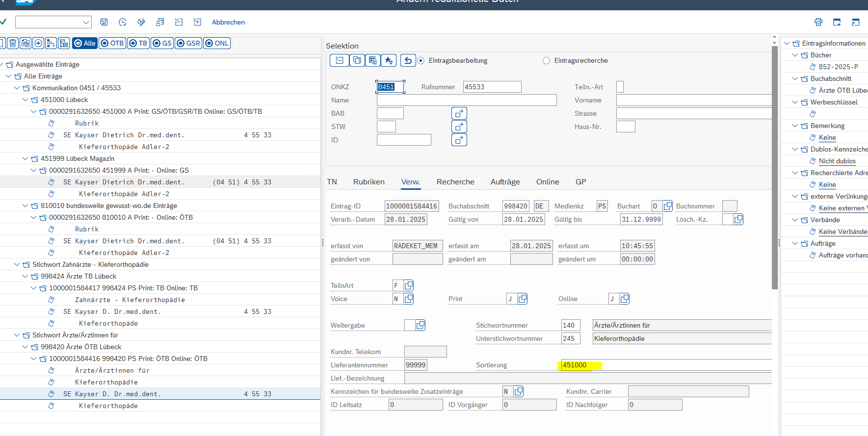The image size is (868, 436).
Task: Open the multiple-selection button beside the ID field
Action: pos(459,140)
